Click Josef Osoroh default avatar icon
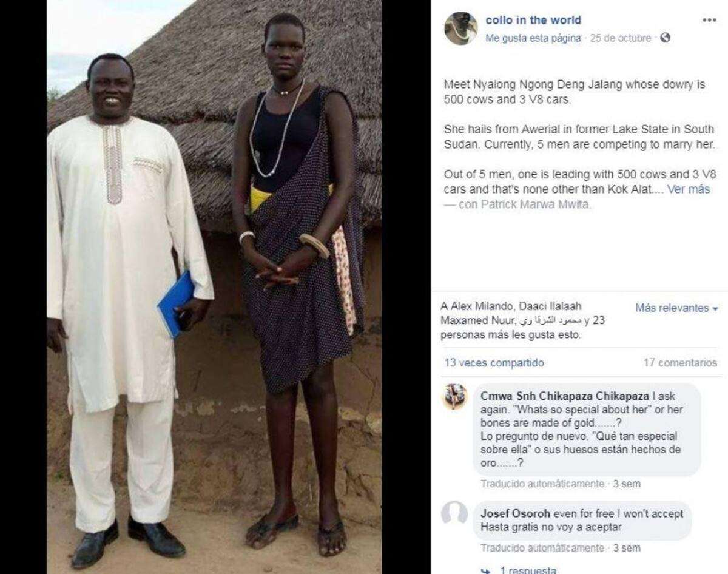728x574 pixels. (x=454, y=513)
